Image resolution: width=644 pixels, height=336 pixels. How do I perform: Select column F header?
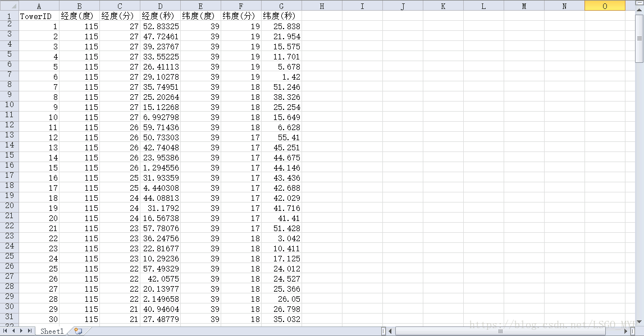[x=241, y=6]
